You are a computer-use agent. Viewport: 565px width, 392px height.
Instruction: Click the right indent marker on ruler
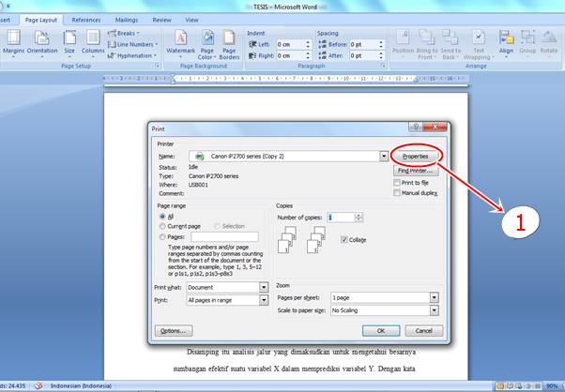(x=416, y=80)
